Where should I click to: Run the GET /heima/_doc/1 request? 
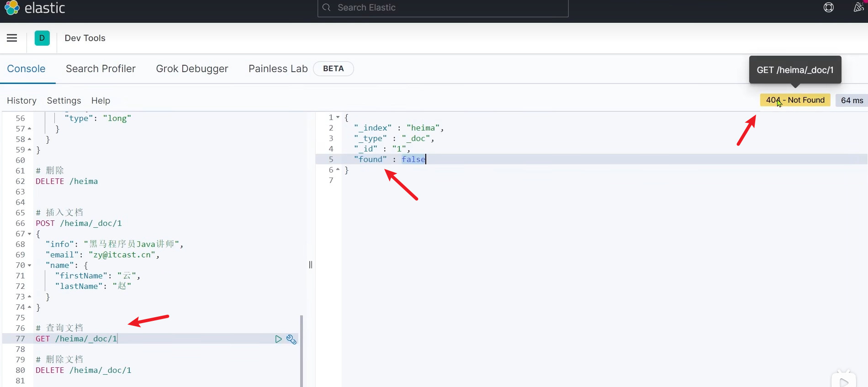tap(278, 339)
